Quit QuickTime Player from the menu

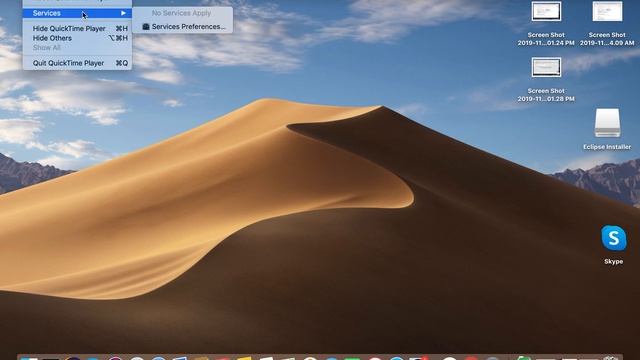click(x=77, y=63)
